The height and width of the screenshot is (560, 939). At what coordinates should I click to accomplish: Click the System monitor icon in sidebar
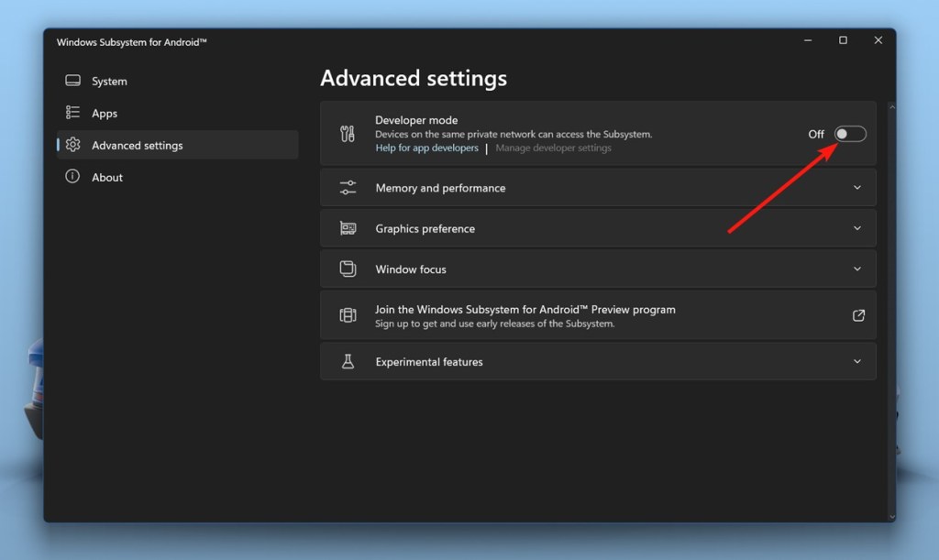point(73,80)
